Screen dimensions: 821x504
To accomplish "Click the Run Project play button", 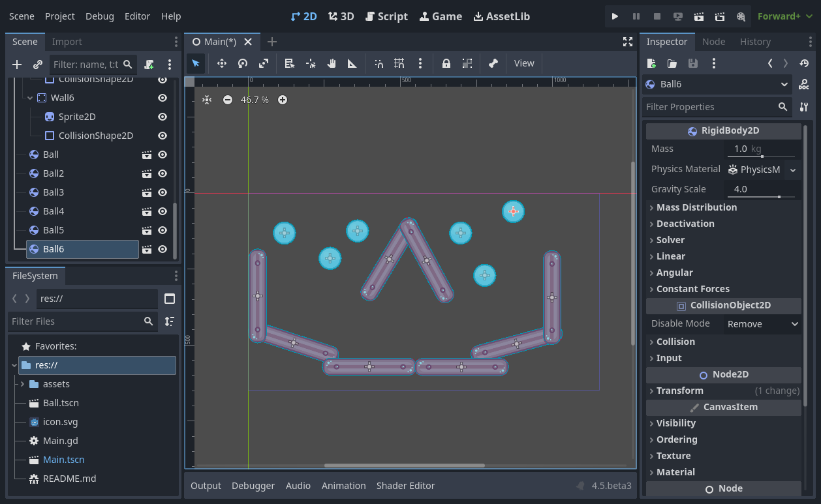I will point(614,16).
